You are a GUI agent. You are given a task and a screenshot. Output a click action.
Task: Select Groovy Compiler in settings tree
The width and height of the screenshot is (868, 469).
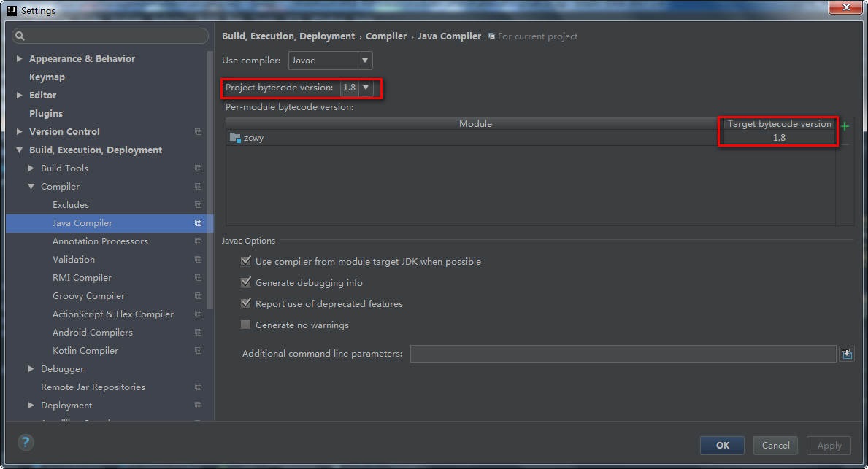[88, 296]
